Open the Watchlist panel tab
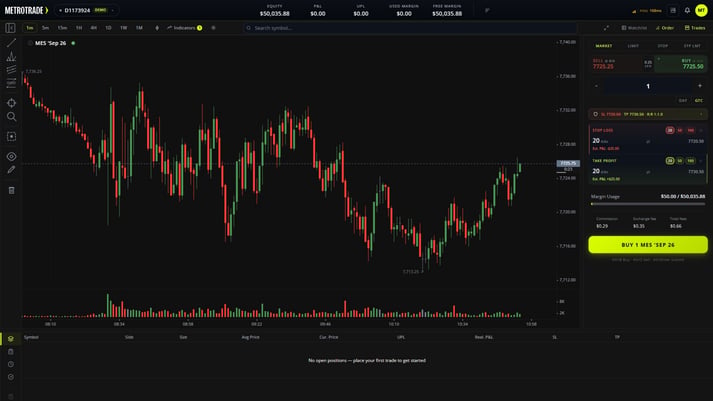This screenshot has width=713, height=401. pyautogui.click(x=634, y=28)
